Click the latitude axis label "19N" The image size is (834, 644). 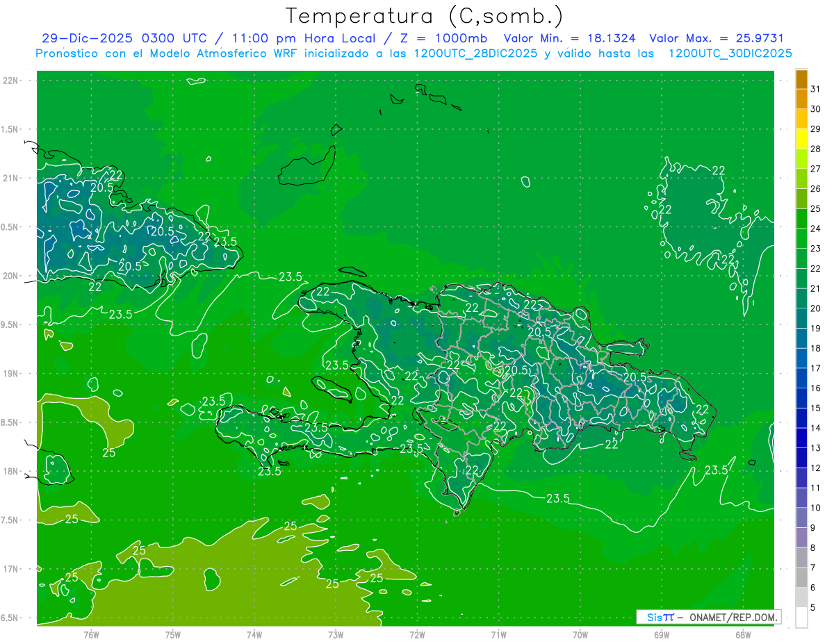pyautogui.click(x=10, y=374)
